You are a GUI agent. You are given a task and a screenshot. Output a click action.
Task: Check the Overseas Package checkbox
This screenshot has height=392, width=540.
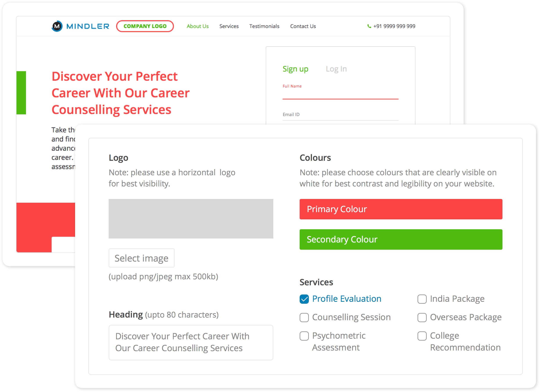pyautogui.click(x=422, y=317)
